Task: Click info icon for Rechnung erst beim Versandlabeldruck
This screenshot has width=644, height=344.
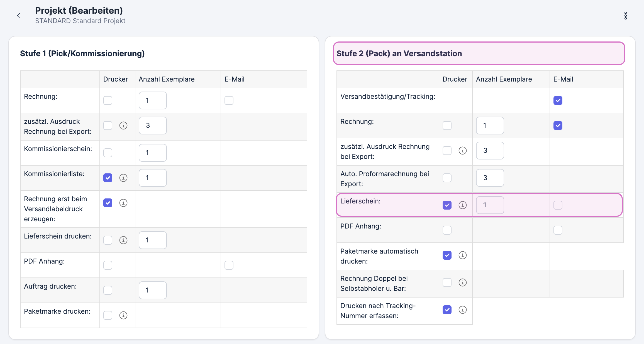Action: [123, 203]
